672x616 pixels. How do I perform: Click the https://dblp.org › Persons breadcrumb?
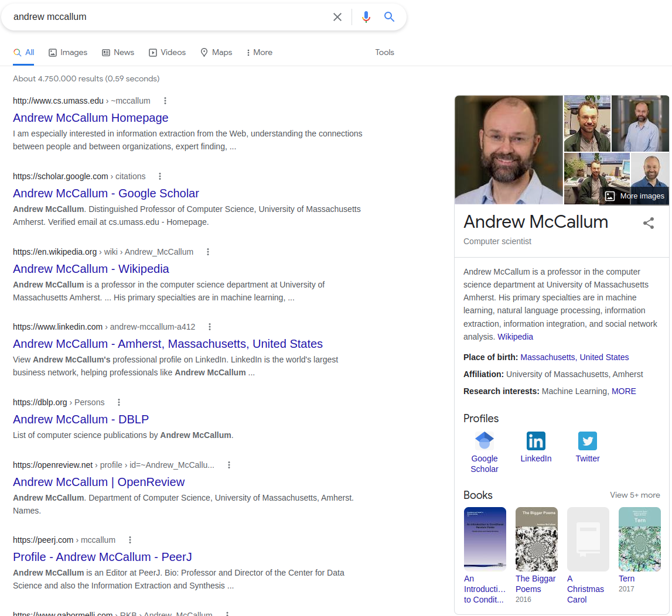tap(59, 402)
